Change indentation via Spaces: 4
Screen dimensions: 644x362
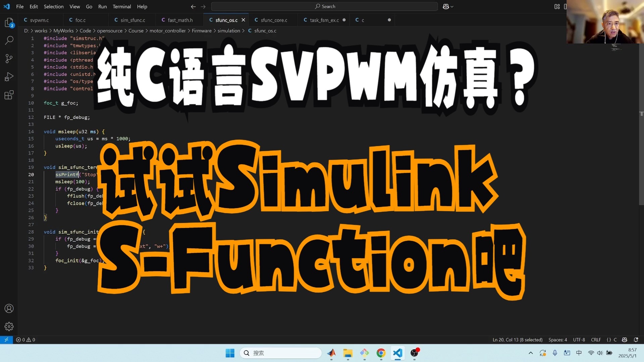(557, 340)
